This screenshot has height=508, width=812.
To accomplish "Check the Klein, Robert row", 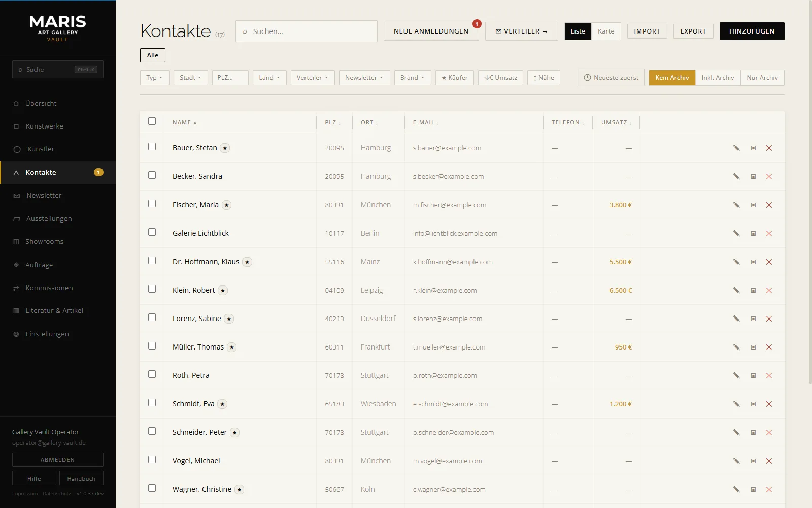I will (152, 289).
